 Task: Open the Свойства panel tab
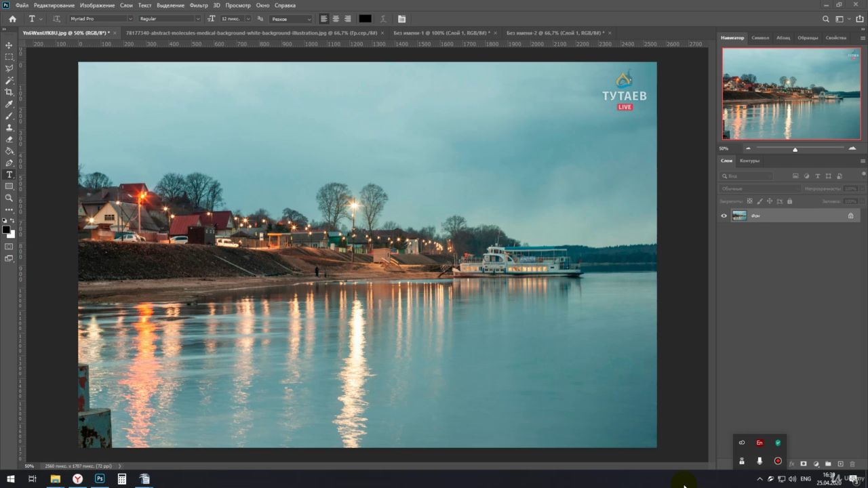835,38
